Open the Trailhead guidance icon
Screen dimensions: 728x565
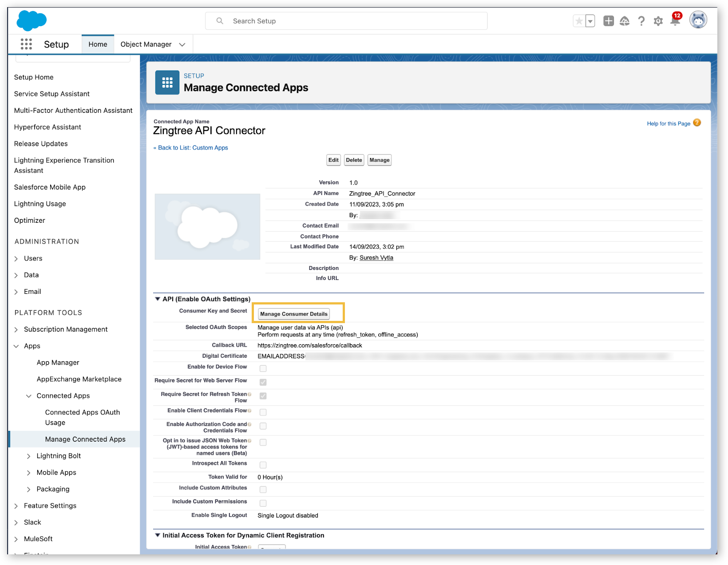tap(625, 21)
